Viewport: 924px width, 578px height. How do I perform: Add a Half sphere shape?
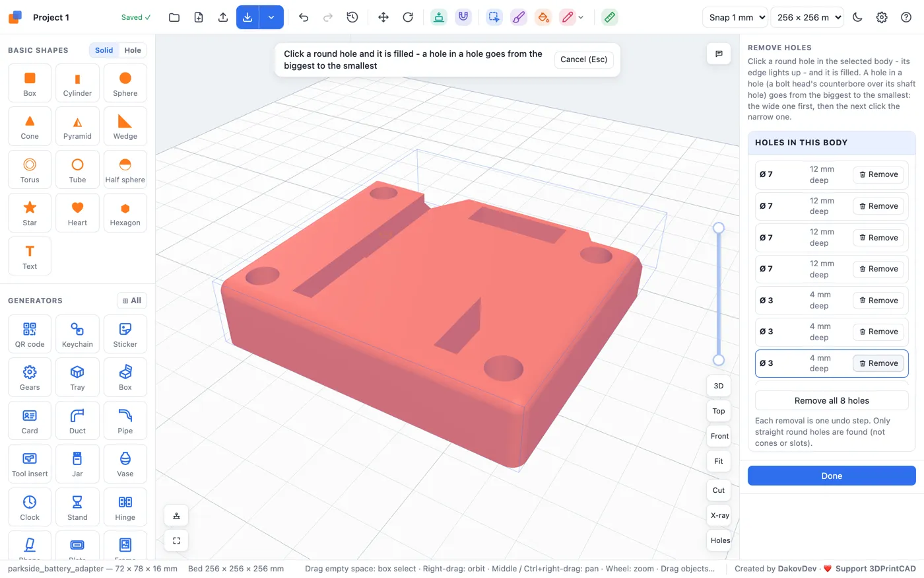coord(125,169)
